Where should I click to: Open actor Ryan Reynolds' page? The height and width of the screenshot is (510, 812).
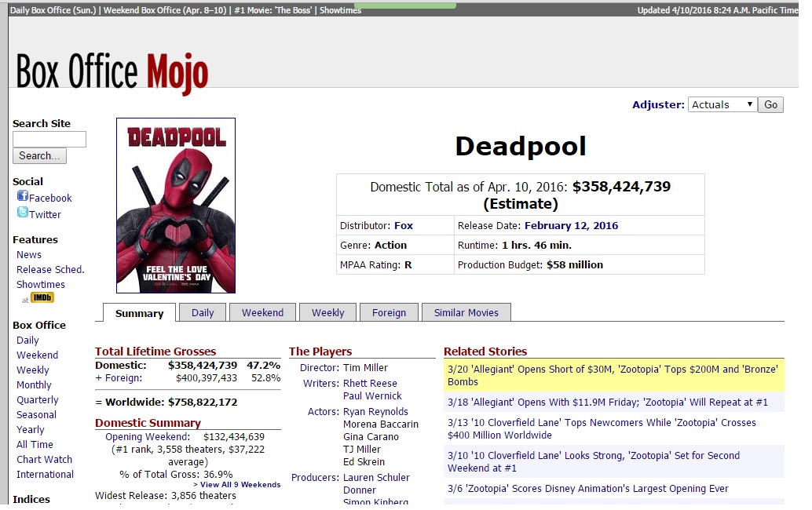[x=375, y=412]
